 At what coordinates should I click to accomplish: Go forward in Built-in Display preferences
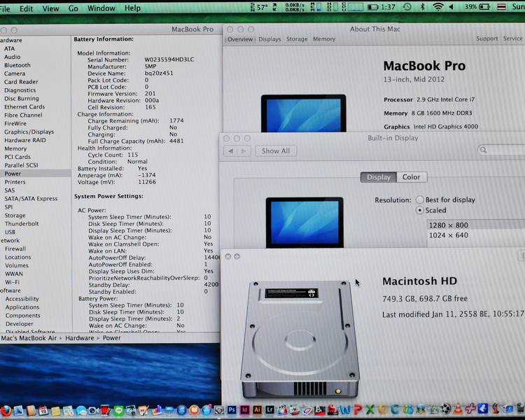244,151
